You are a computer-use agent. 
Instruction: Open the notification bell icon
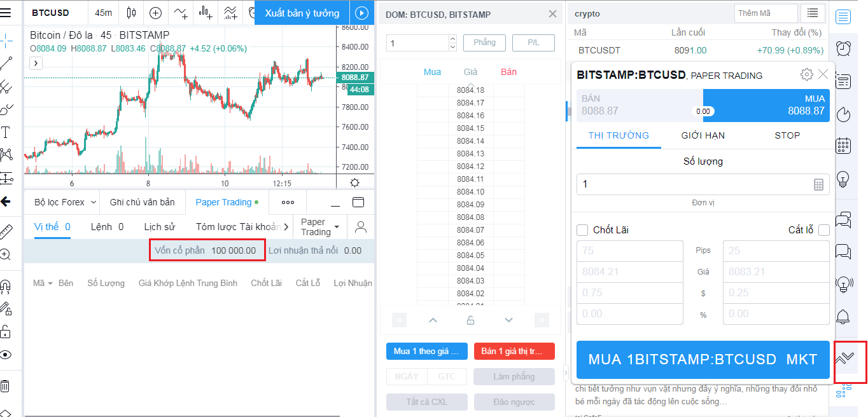pos(844,316)
